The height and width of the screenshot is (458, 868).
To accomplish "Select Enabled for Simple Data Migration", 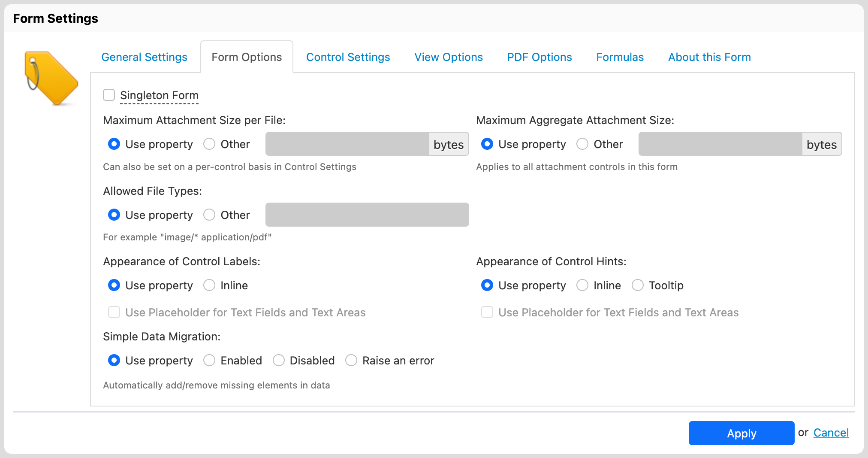I will click(x=209, y=361).
